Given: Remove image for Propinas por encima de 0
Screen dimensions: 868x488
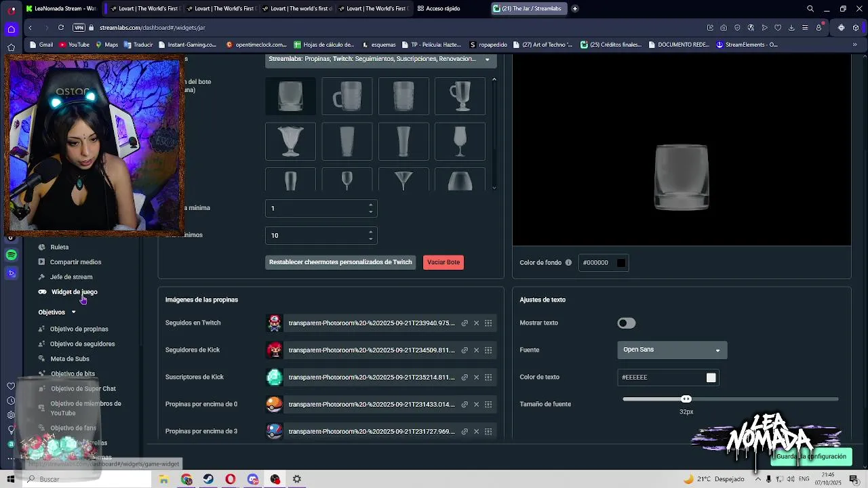Looking at the screenshot, I should (476, 405).
